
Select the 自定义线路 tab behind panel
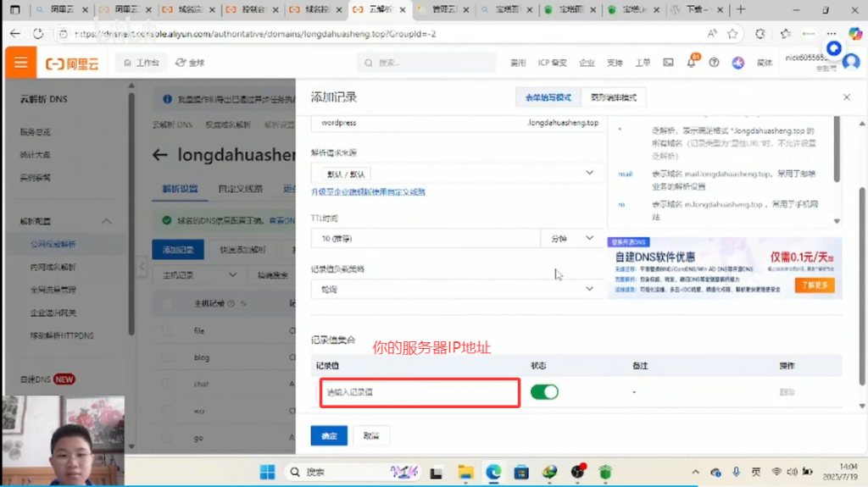[240, 189]
